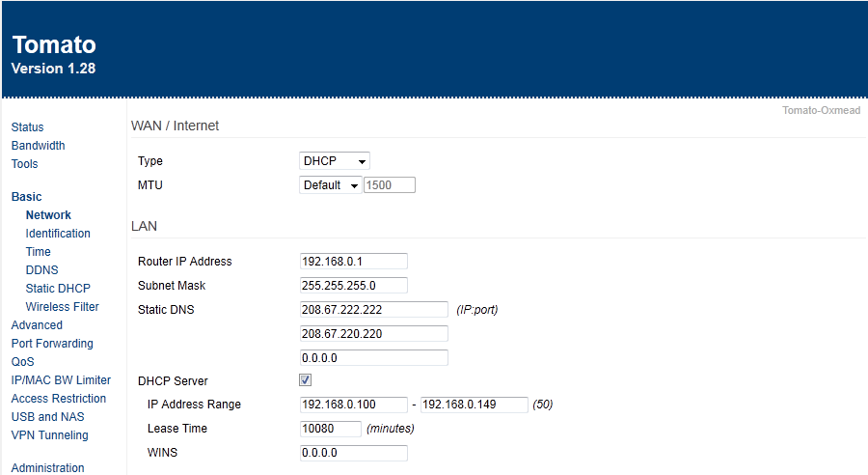Go to the Tools section
This screenshot has height=475, width=868.
point(24,163)
